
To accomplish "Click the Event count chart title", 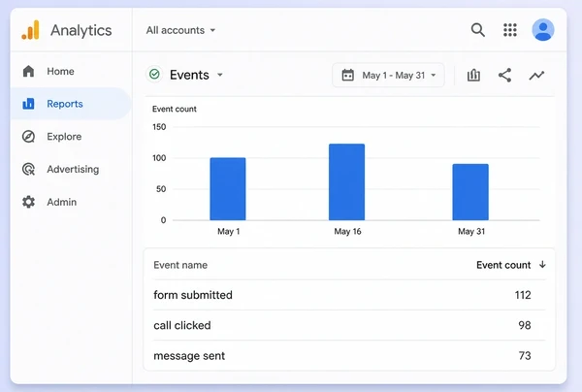I will coord(175,109).
